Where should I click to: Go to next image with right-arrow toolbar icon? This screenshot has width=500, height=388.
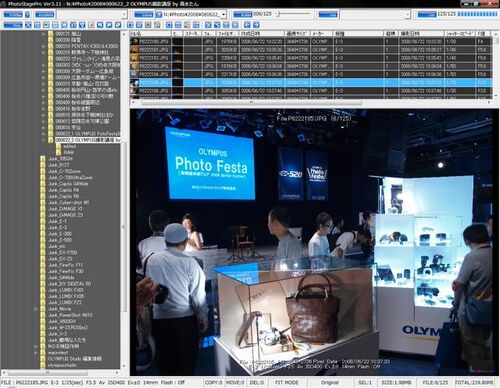pyautogui.click(x=256, y=25)
